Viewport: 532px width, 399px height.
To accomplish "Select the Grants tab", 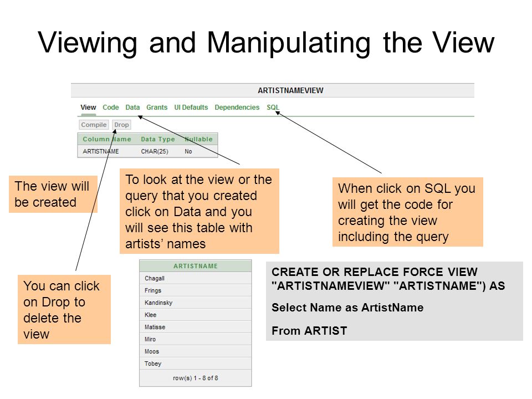I will pos(157,108).
